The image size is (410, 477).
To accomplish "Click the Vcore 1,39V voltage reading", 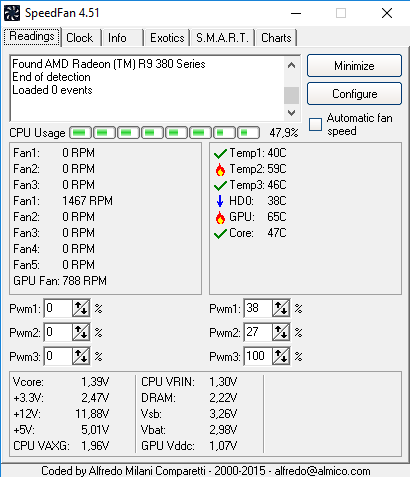I will pos(61,382).
